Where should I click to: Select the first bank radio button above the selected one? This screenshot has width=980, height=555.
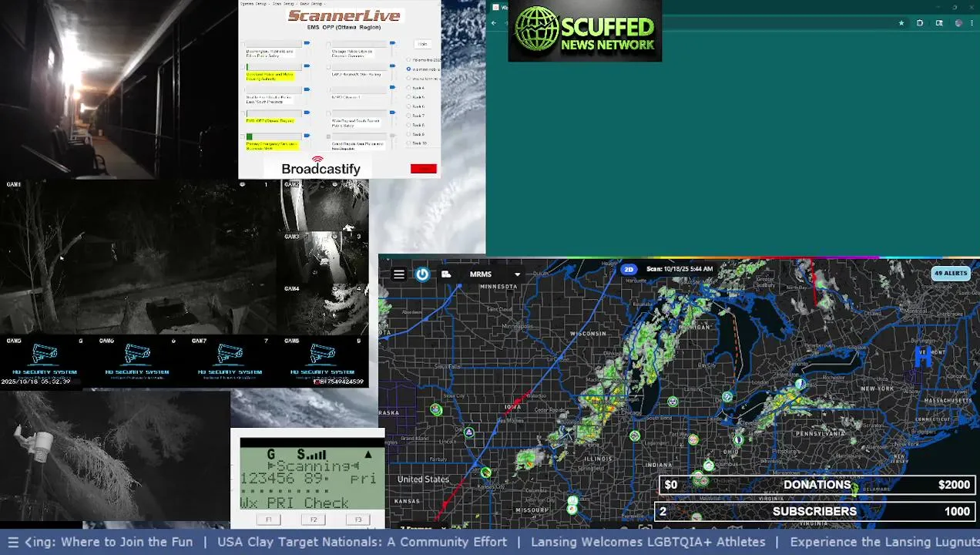coord(408,59)
